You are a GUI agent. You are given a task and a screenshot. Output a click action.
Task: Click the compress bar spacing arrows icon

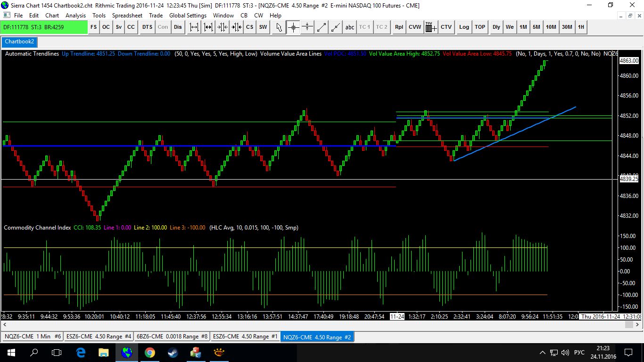coord(223,27)
